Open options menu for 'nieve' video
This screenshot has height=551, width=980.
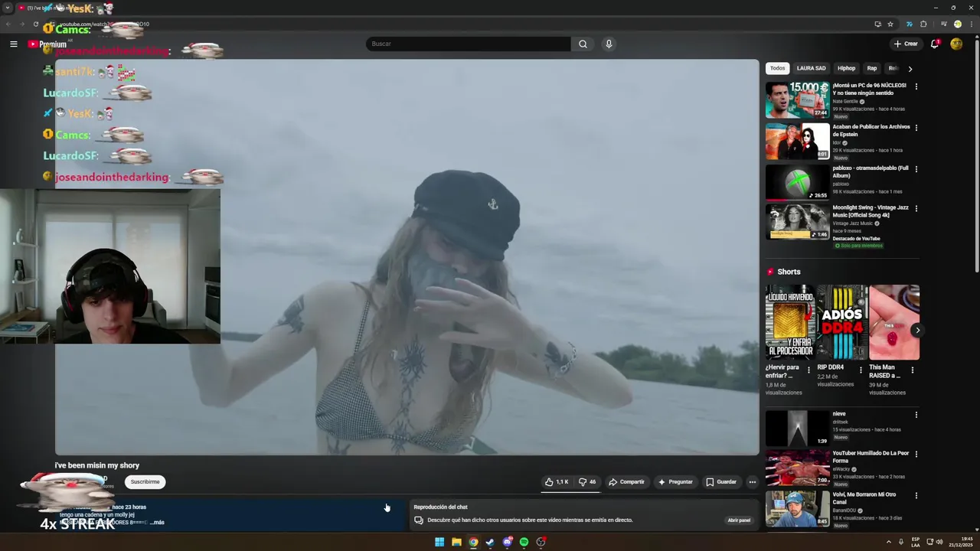(916, 415)
